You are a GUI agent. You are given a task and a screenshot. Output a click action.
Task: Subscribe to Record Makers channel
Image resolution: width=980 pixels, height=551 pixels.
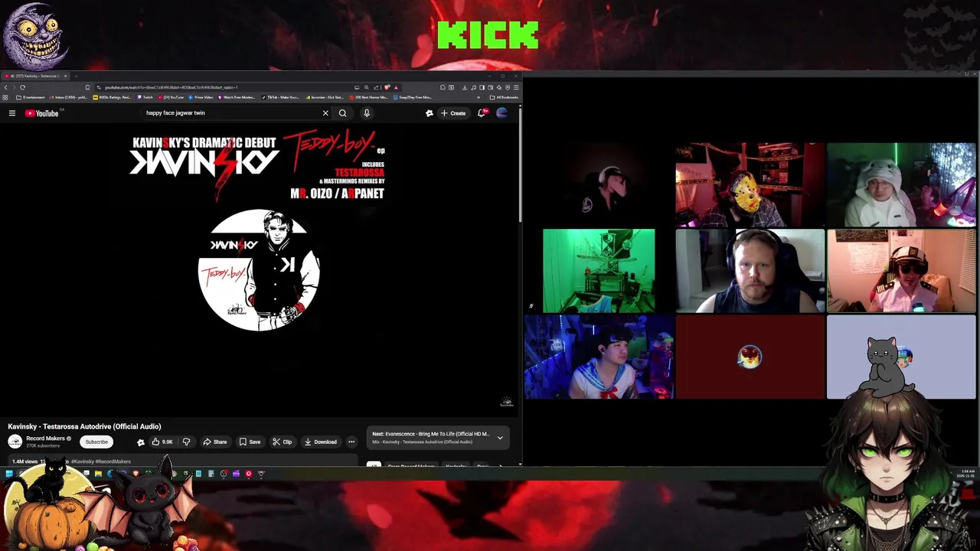(x=96, y=442)
